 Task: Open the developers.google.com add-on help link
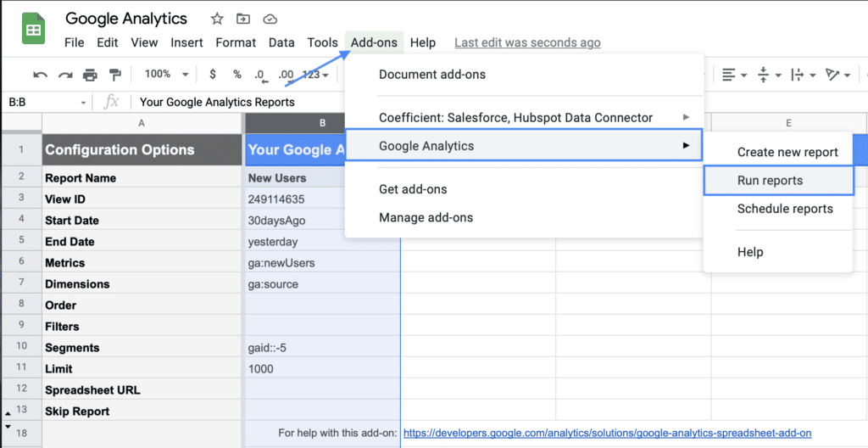pos(607,432)
